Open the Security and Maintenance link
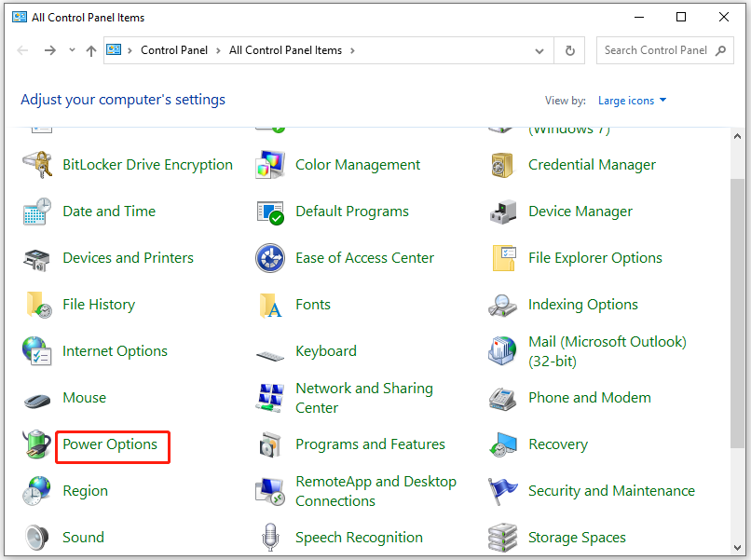The image size is (751, 560). click(x=611, y=490)
